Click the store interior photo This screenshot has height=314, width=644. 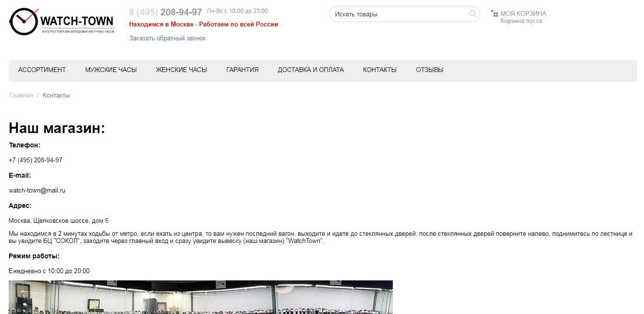click(x=201, y=297)
